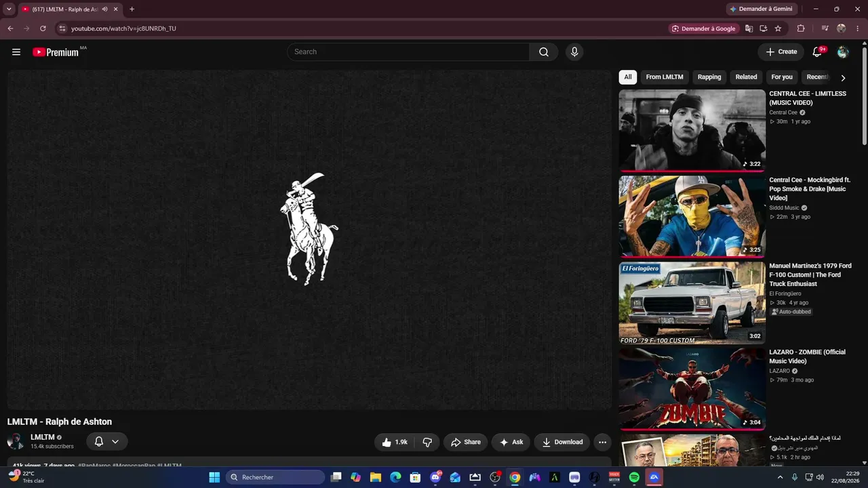Click the Create button
Image resolution: width=868 pixels, height=488 pixels.
781,52
